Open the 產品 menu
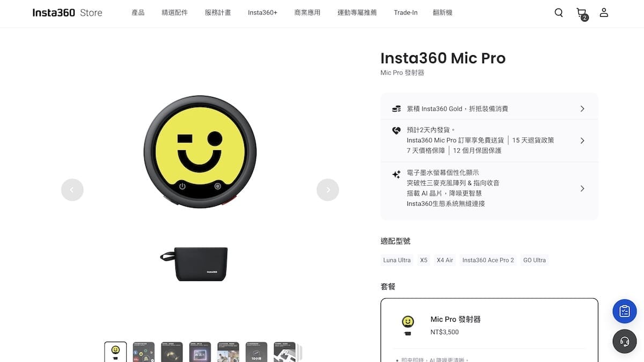 [138, 12]
